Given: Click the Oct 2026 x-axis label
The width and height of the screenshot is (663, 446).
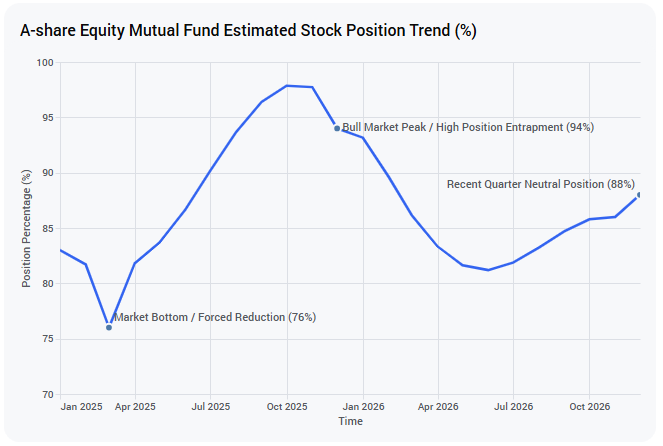Looking at the screenshot, I should pyautogui.click(x=589, y=407).
